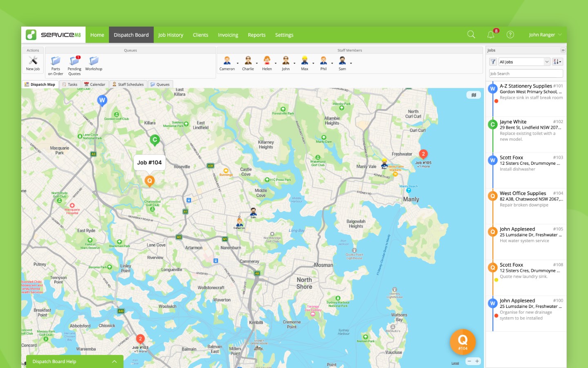Open job John Appleseed #105
Viewport: 588px width, 368px height.
[526, 241]
